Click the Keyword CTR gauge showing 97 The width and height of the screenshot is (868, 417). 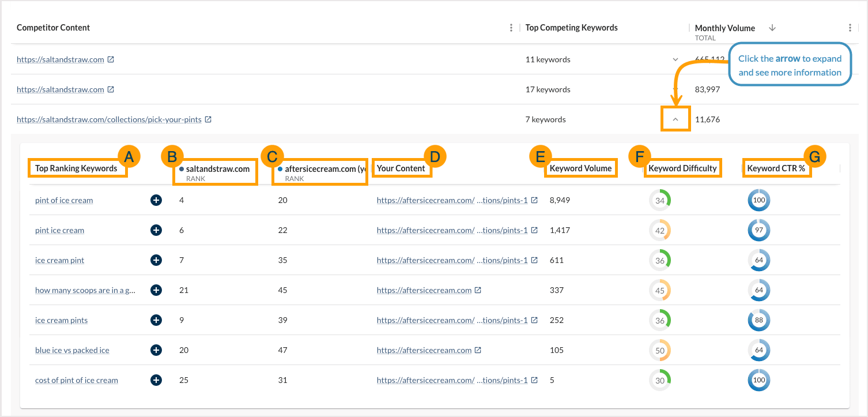click(x=759, y=230)
